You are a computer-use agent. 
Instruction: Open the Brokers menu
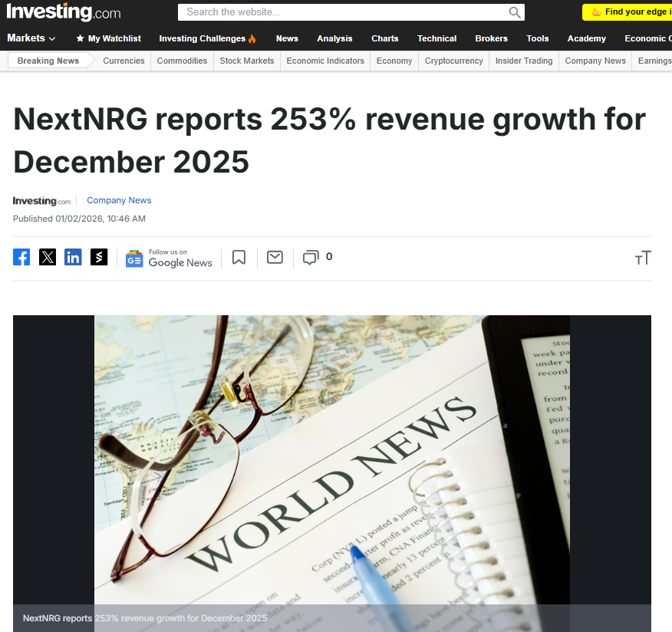pos(491,38)
